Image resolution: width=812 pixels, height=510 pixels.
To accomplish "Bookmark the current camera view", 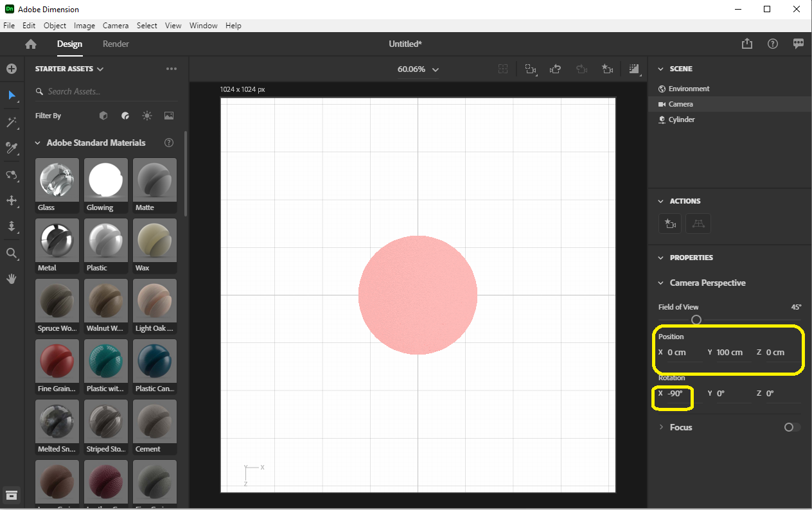I will pos(608,69).
